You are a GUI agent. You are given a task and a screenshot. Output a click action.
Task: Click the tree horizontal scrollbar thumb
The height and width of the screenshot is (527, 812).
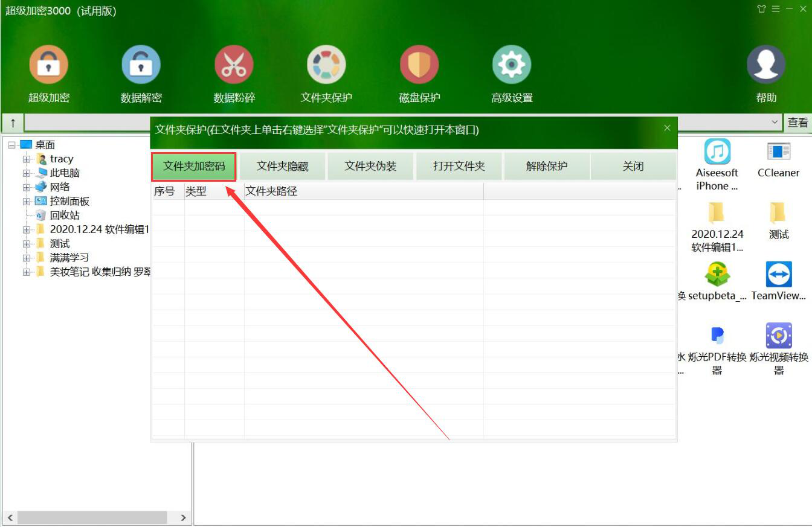coord(92,518)
